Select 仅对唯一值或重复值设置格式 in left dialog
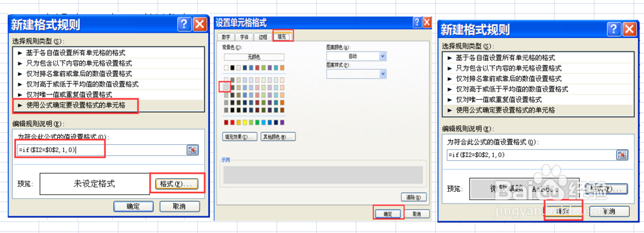644x233 pixels. (x=108, y=95)
